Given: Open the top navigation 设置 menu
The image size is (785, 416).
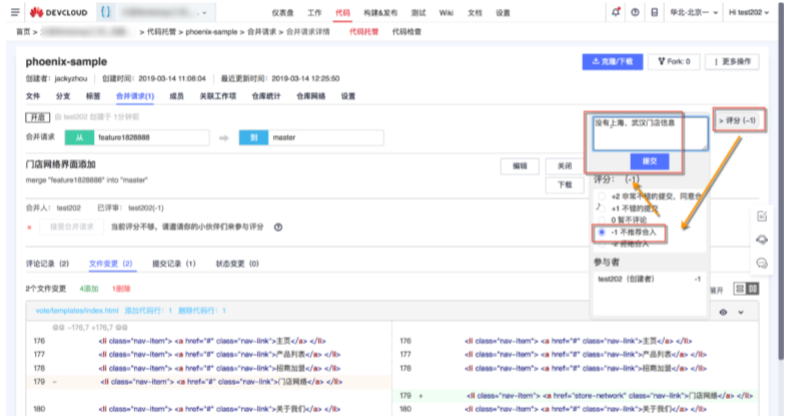Looking at the screenshot, I should (x=503, y=13).
